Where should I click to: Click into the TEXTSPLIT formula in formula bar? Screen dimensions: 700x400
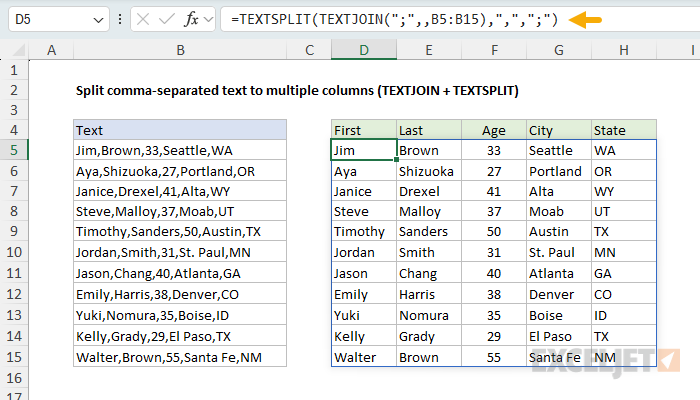point(400,20)
